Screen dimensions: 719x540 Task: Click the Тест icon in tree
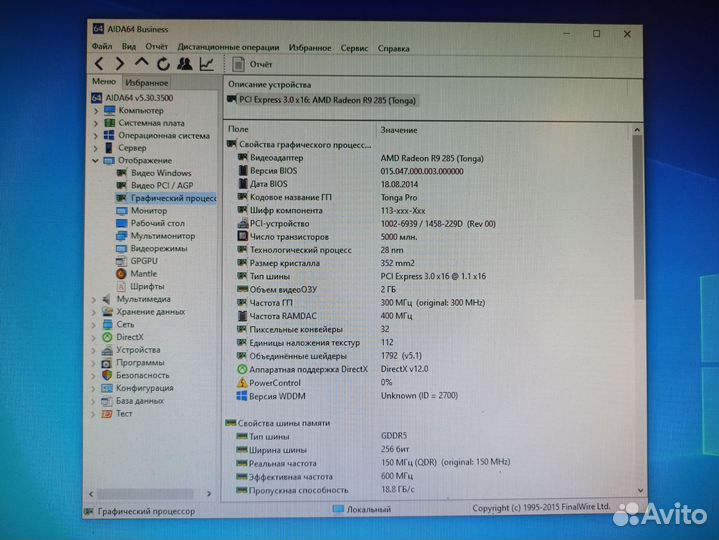(x=106, y=414)
